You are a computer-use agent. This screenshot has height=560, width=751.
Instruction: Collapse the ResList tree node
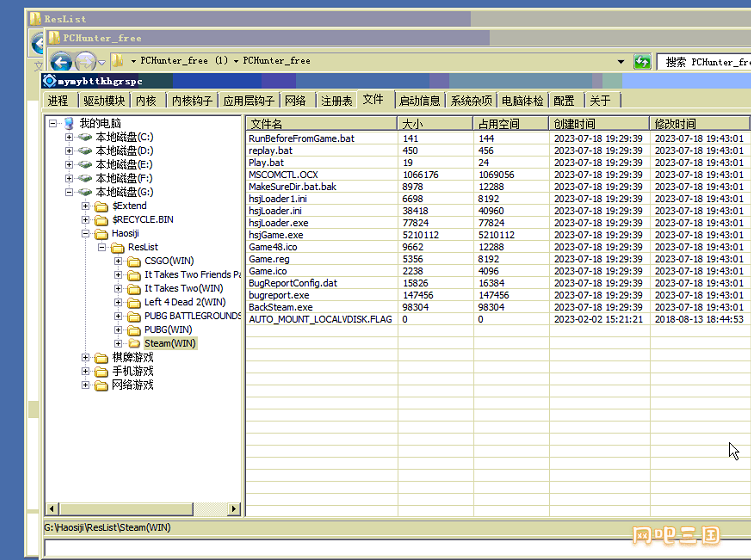(x=102, y=247)
